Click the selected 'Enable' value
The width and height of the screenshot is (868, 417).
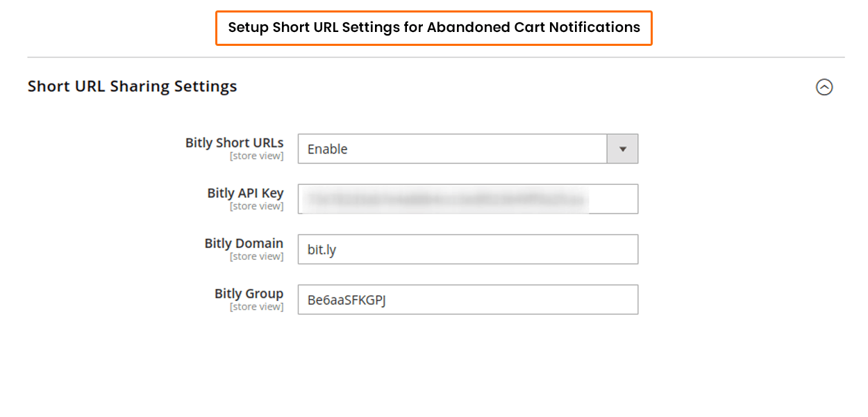328,149
